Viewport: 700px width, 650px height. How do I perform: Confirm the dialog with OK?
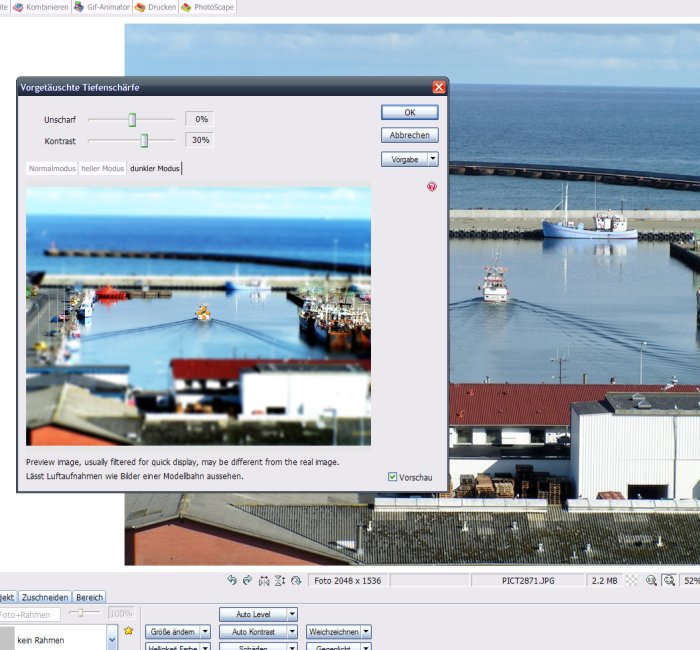[409, 112]
